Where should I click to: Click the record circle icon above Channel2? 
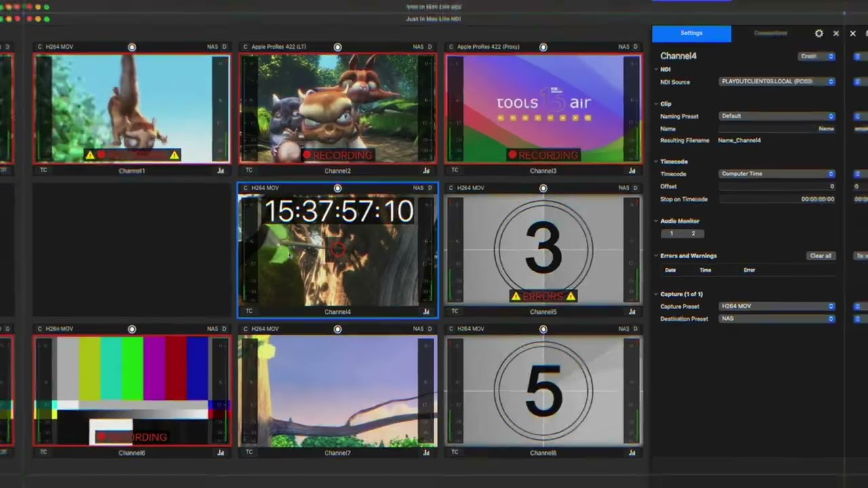point(338,47)
